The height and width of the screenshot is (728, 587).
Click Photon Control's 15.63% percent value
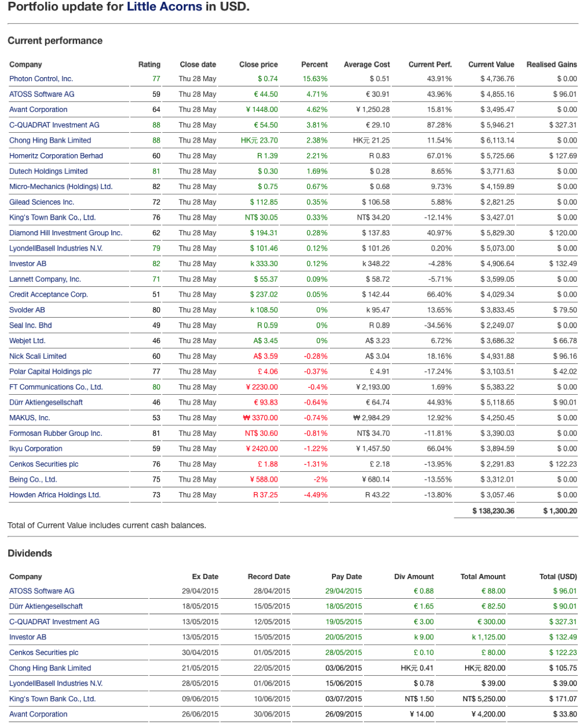315,79
